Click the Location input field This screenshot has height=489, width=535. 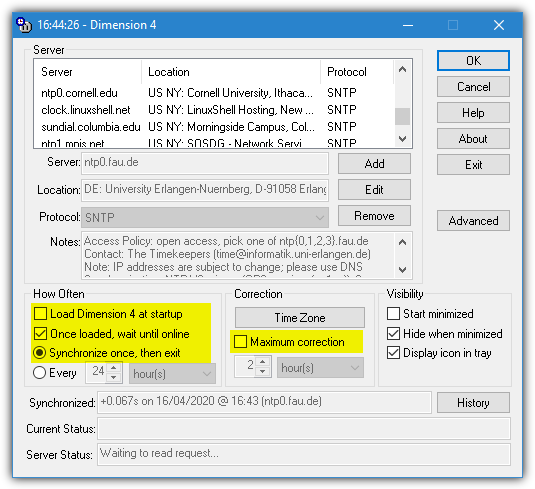205,190
